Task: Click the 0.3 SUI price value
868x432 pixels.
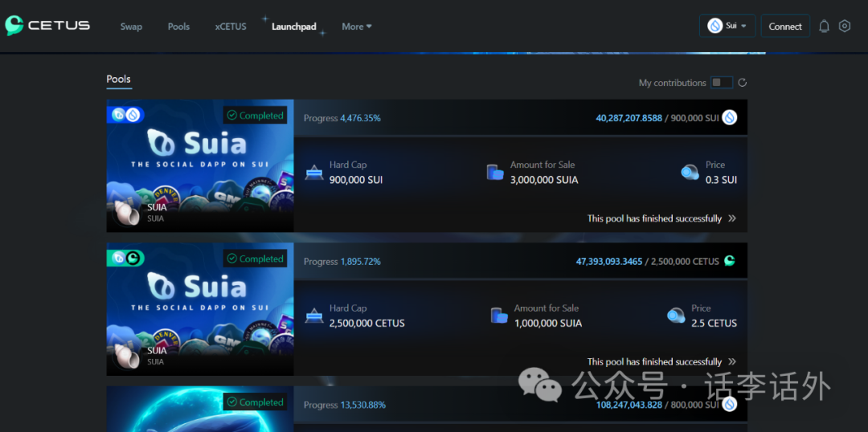Action: [721, 180]
